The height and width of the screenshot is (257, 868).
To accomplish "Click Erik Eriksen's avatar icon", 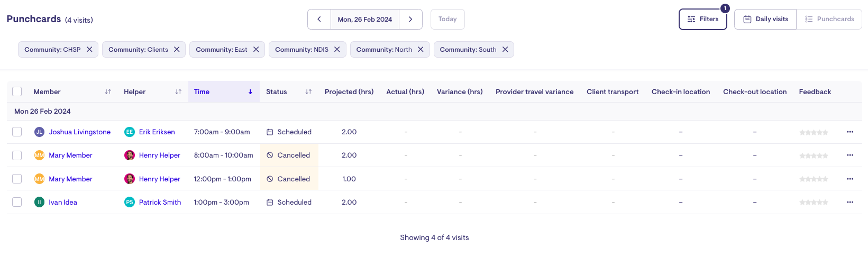I will click(130, 132).
